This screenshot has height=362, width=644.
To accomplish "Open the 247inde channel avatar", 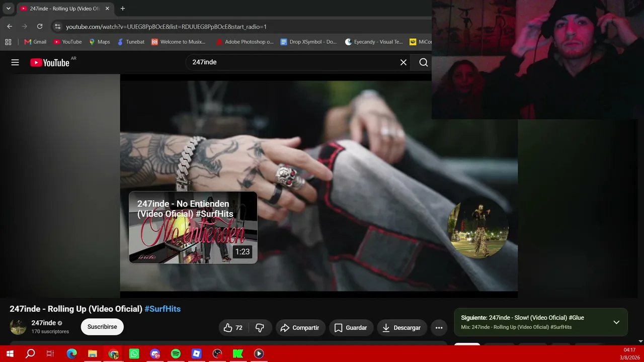I will 18,327.
